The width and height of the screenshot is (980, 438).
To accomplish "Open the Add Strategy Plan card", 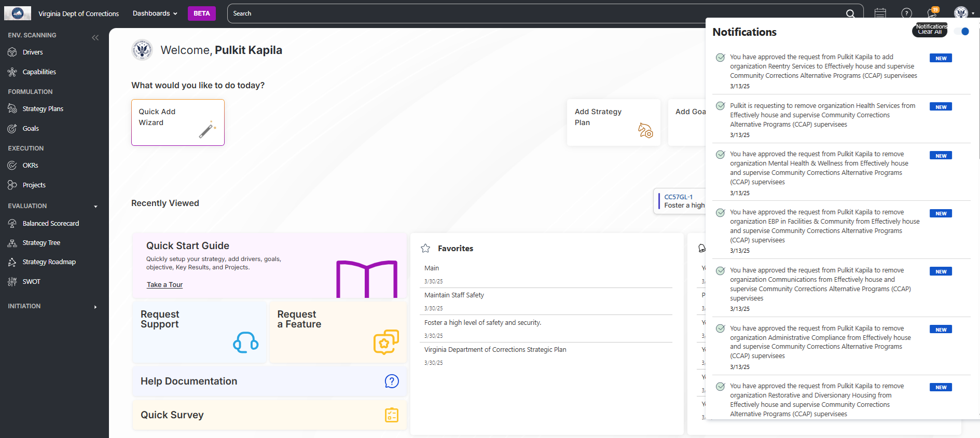I will click(x=614, y=122).
